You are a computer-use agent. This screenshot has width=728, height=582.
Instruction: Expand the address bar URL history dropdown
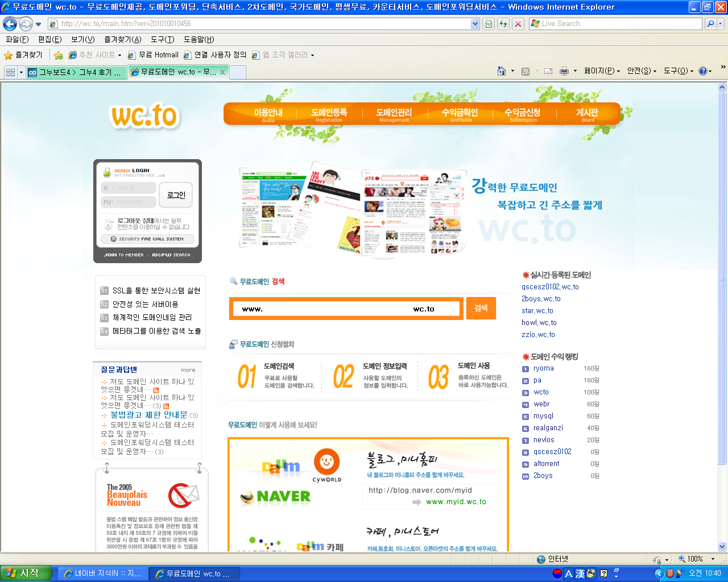(475, 24)
